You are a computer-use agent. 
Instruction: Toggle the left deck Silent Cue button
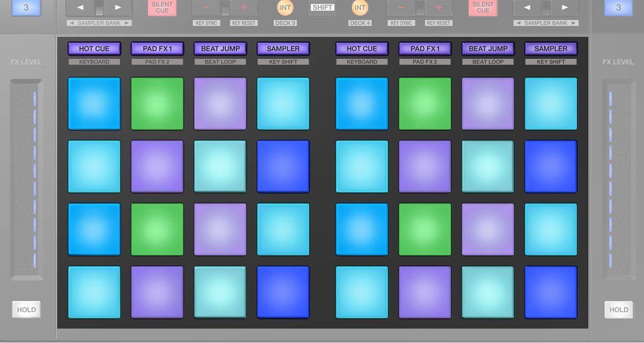click(x=162, y=8)
